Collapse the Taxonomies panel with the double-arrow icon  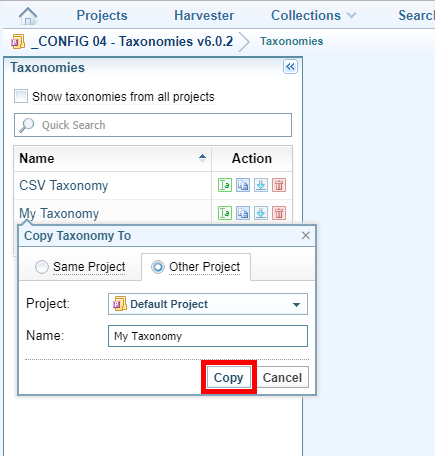(x=290, y=67)
